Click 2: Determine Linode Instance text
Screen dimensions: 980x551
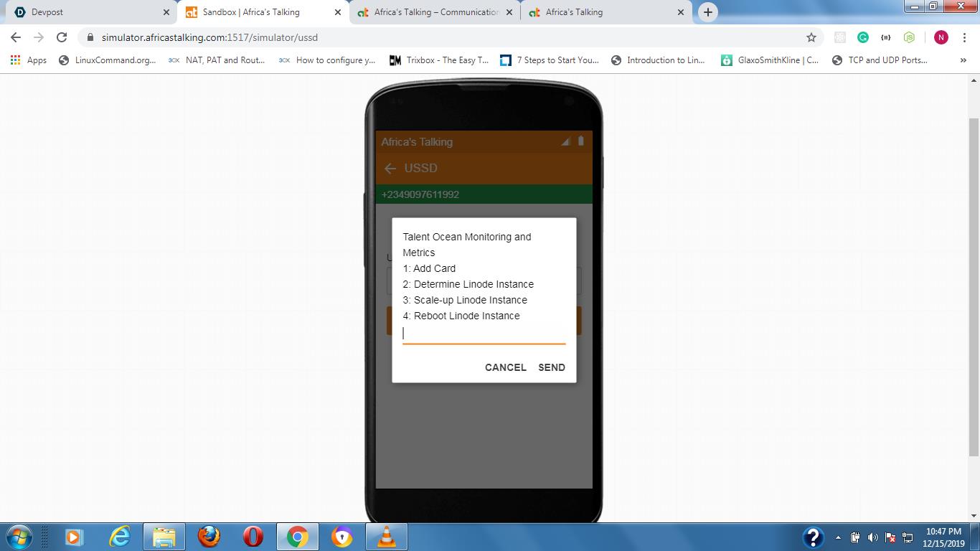tap(468, 284)
